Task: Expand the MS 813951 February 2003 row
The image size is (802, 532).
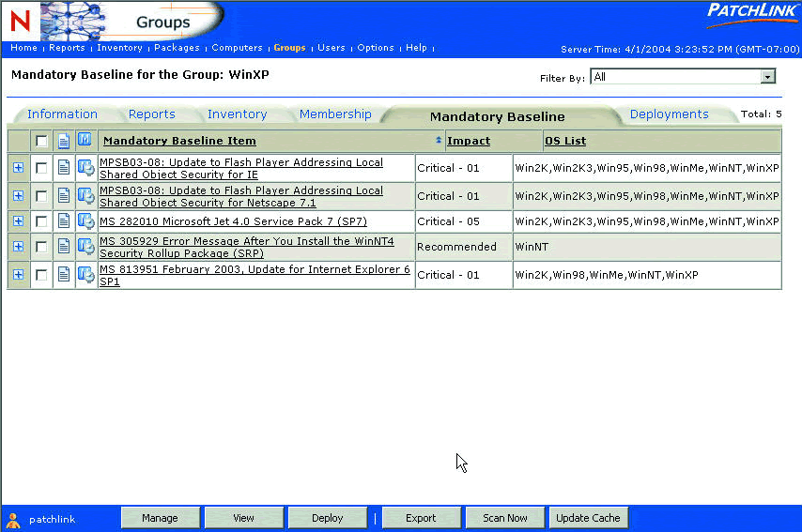Action: tap(19, 274)
